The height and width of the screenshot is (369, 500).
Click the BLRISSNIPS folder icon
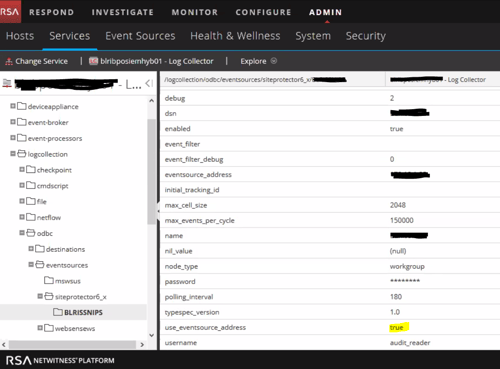coord(58,312)
